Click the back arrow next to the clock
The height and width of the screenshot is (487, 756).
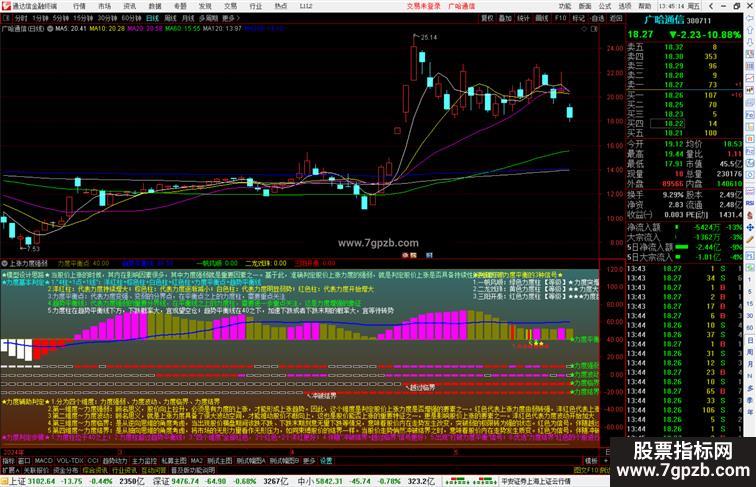[710, 6]
